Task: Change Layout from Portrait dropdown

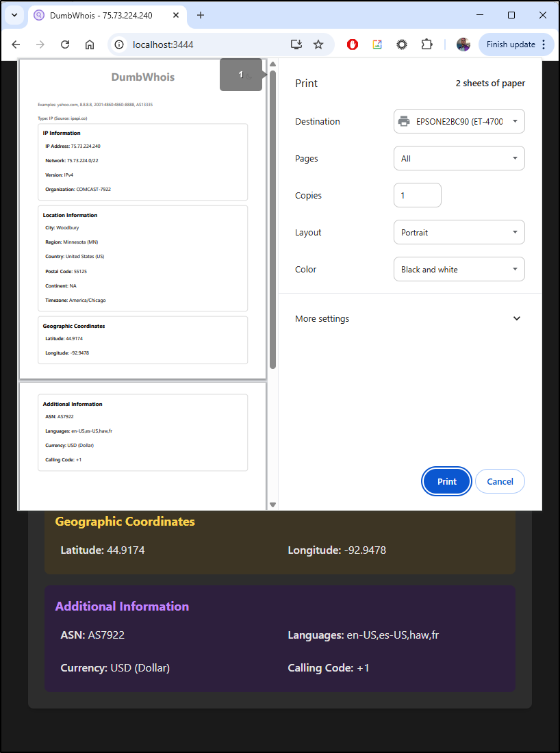Action: (x=459, y=232)
